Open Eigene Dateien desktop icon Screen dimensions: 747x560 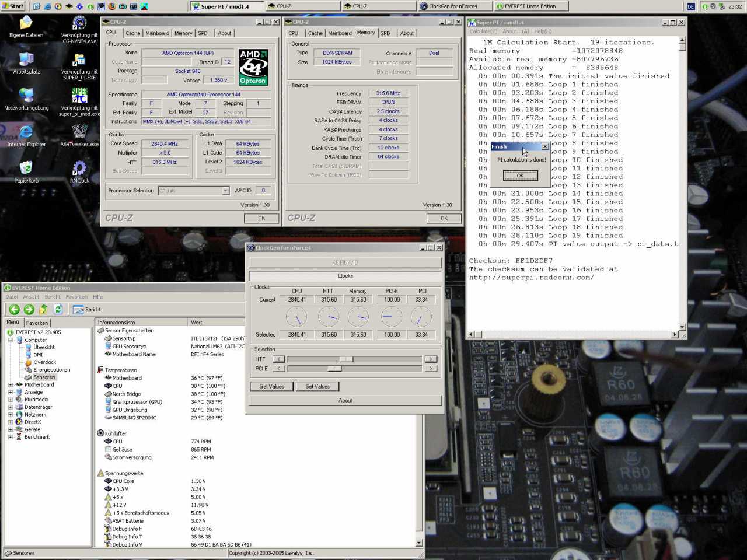coord(26,27)
